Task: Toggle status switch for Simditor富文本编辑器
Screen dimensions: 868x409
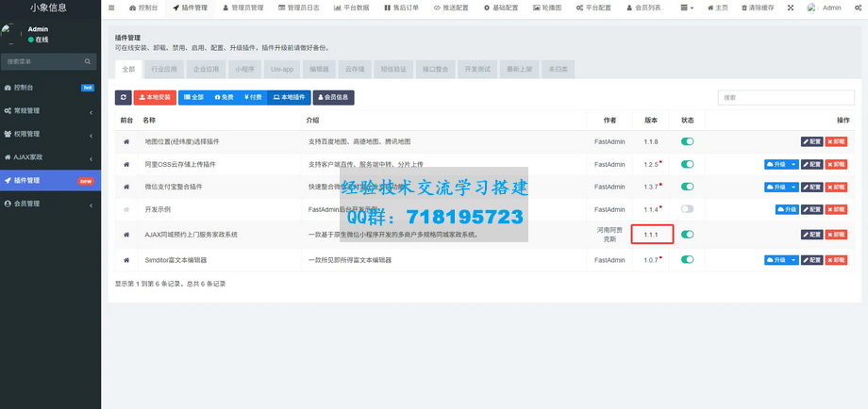Action: point(687,259)
